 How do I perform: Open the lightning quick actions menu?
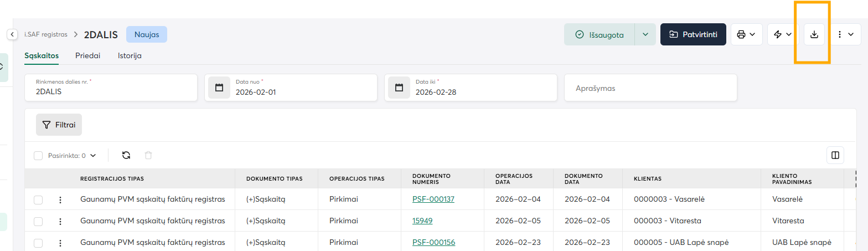coord(782,34)
